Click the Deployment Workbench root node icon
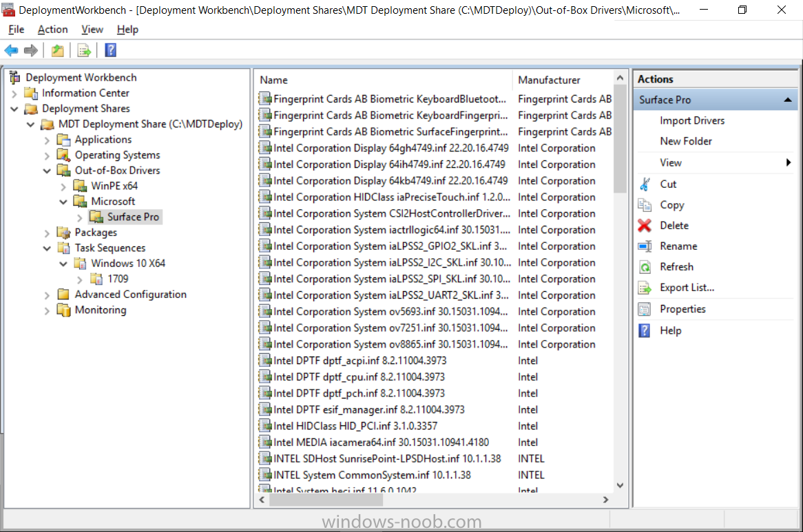This screenshot has height=532, width=803. (15, 77)
